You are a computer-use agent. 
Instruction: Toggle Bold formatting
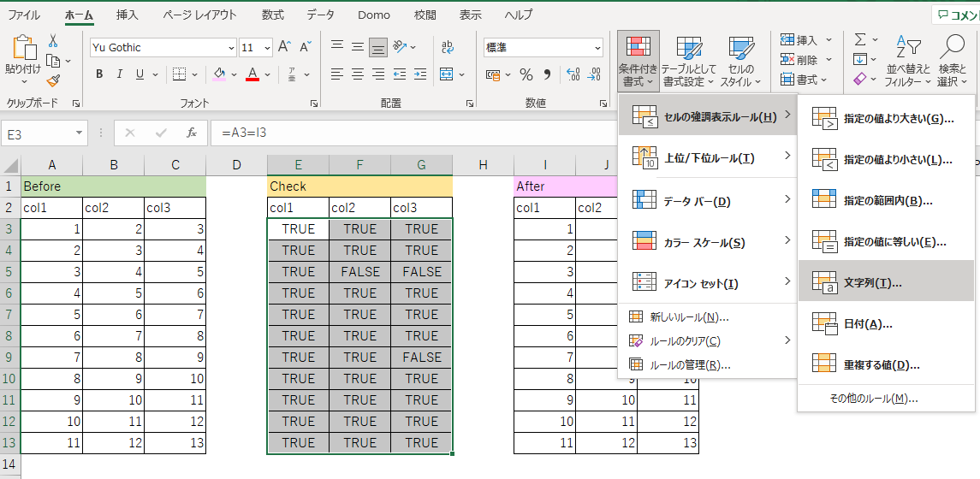pos(99,74)
